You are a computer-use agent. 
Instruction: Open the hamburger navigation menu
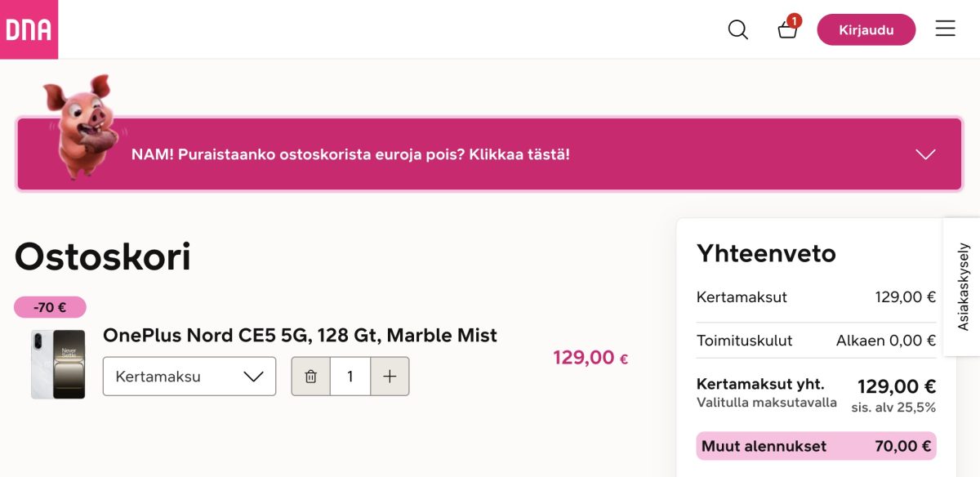pyautogui.click(x=945, y=29)
